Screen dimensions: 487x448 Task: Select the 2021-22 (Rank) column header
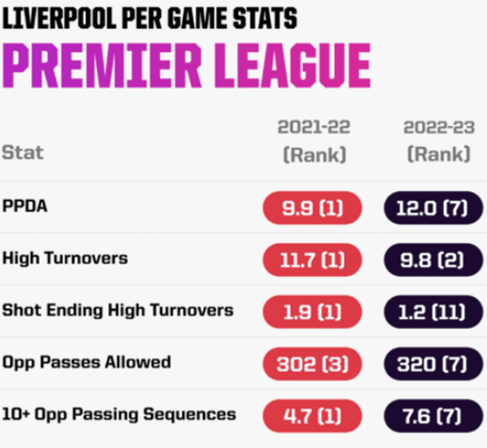[x=313, y=141]
